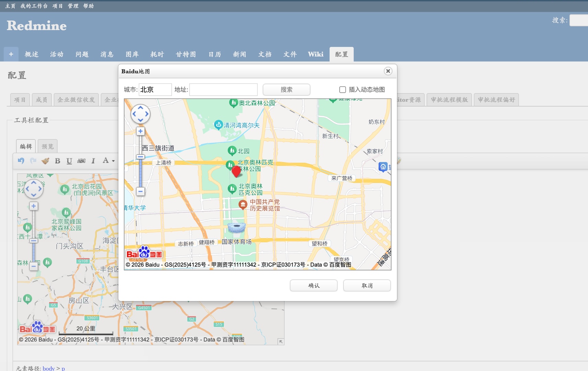Open the 图库 project tab

(x=132, y=54)
